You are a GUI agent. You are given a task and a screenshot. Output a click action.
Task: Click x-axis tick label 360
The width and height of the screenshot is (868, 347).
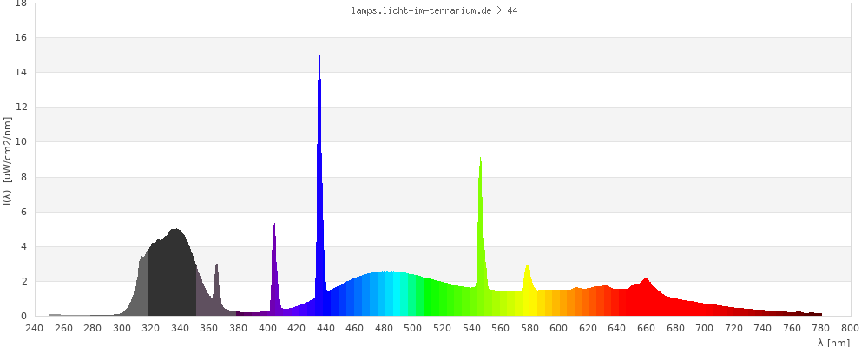(209, 328)
